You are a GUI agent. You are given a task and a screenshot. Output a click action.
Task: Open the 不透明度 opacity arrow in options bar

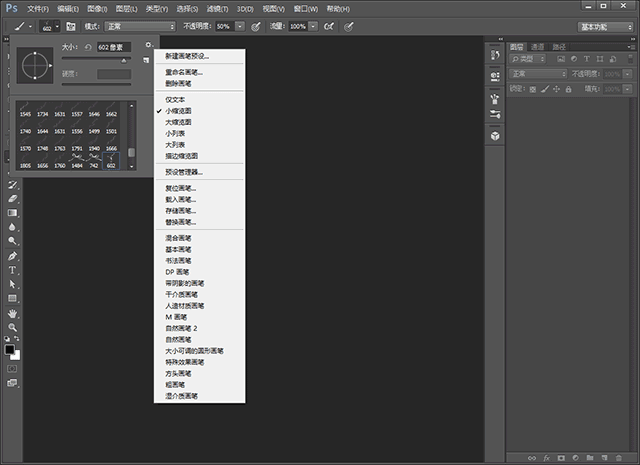[x=239, y=25]
